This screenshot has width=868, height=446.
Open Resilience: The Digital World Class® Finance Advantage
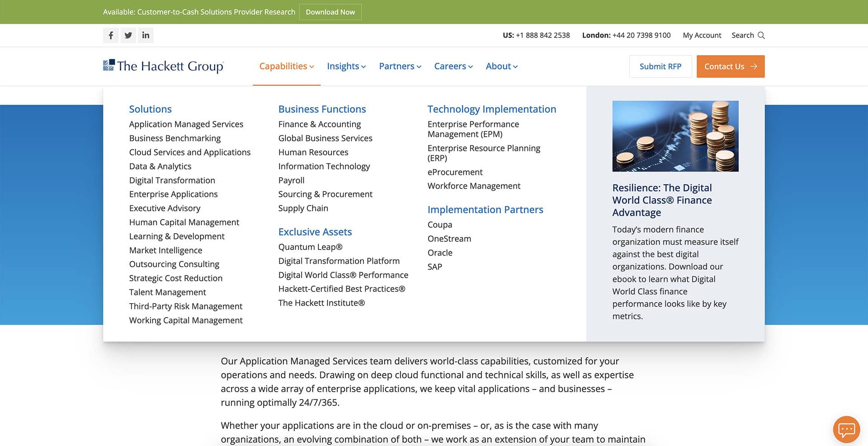(x=662, y=200)
